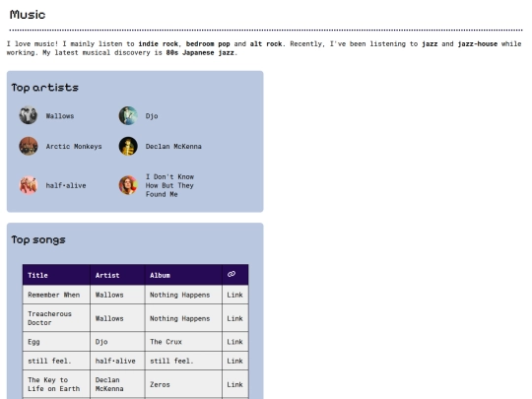Open the Link for Remember When
Screen dimensions: 532x399
point(234,295)
